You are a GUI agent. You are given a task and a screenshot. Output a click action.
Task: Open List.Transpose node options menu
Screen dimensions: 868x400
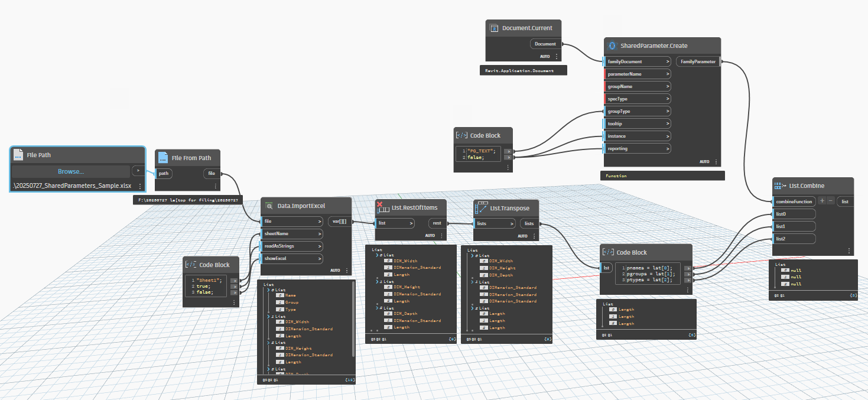tap(534, 236)
